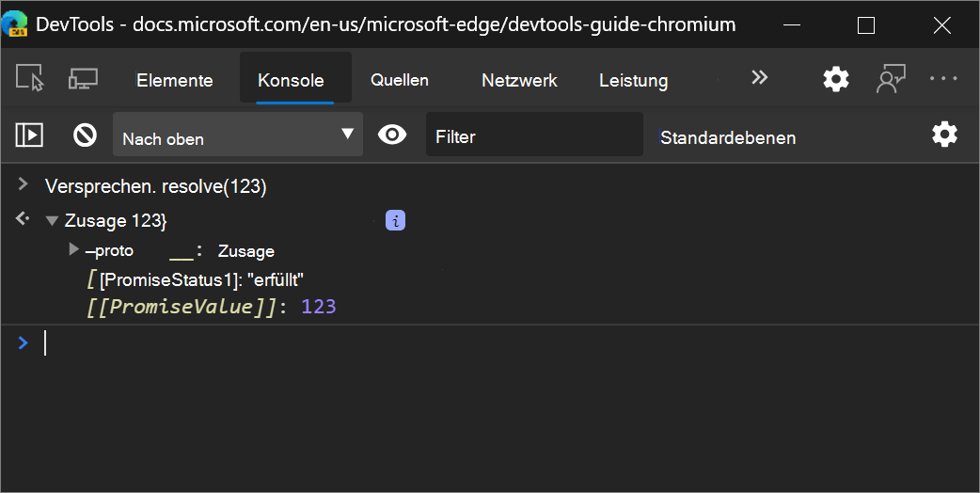Toggle device emulation mode icon
Viewport: 980px width, 493px height.
pos(83,79)
